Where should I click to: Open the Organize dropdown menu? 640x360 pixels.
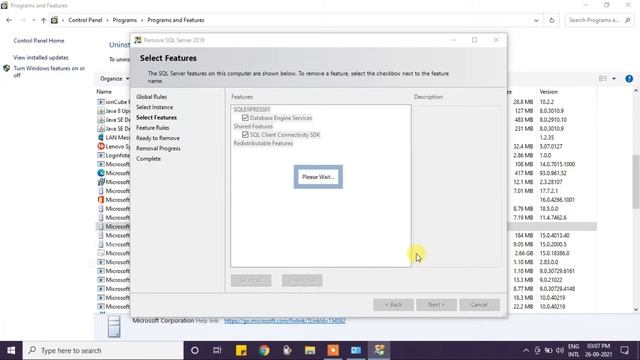(114, 78)
